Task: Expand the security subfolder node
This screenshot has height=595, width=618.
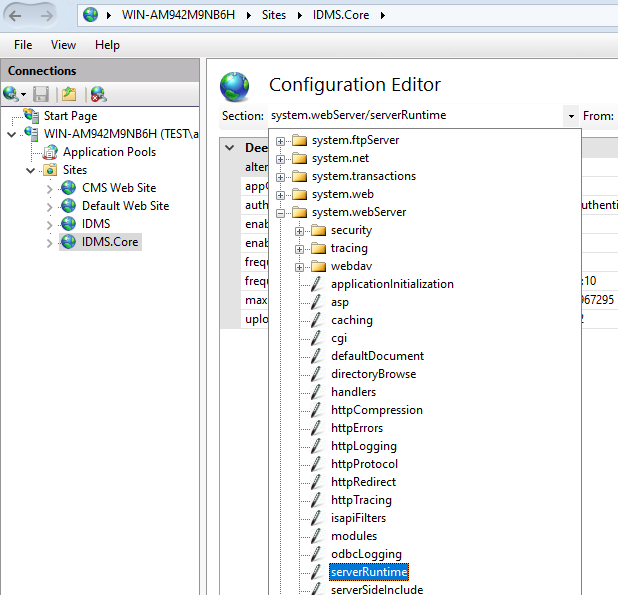Action: 299,231
